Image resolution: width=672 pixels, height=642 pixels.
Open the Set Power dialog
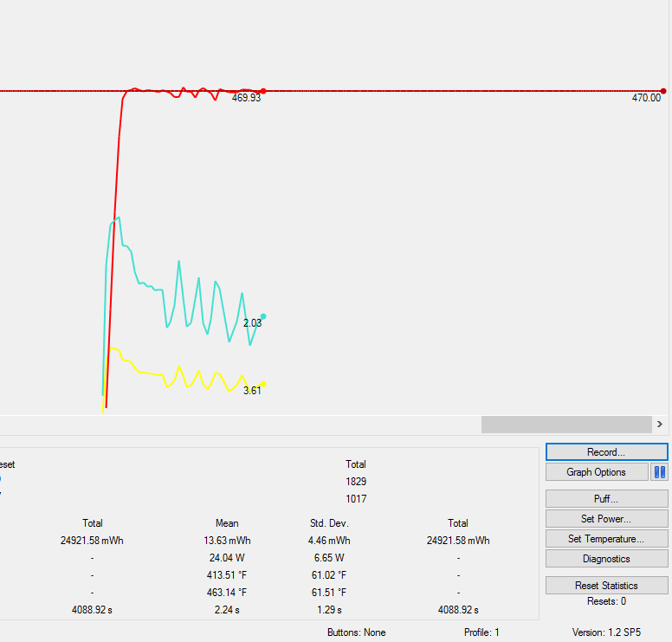606,519
